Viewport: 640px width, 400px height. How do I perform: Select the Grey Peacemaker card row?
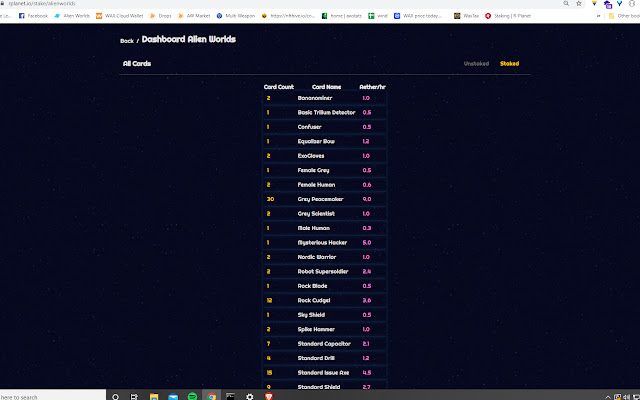324,199
